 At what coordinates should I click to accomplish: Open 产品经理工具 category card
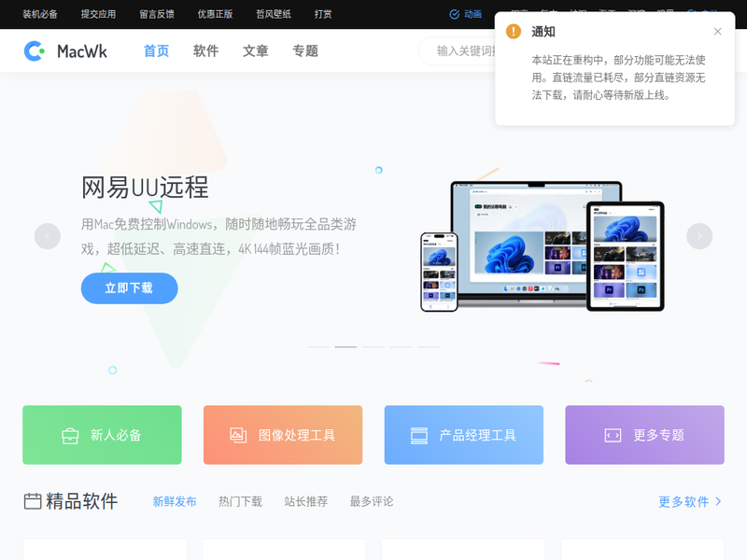tap(463, 435)
